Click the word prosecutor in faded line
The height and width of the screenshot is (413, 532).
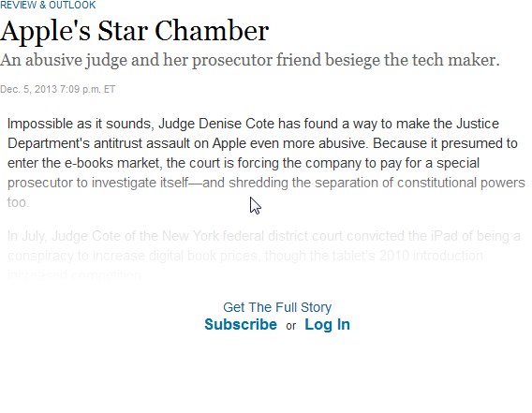click(x=39, y=183)
